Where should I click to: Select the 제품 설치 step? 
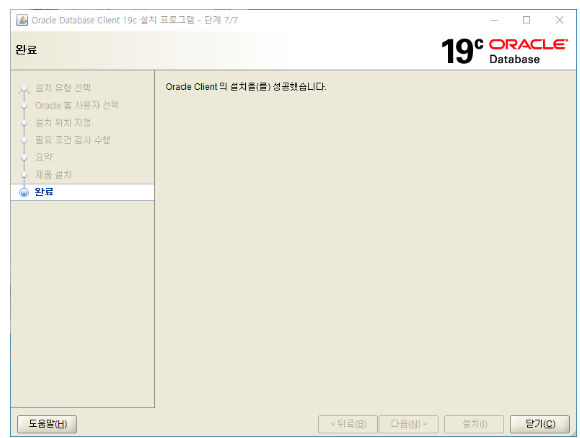[53, 174]
